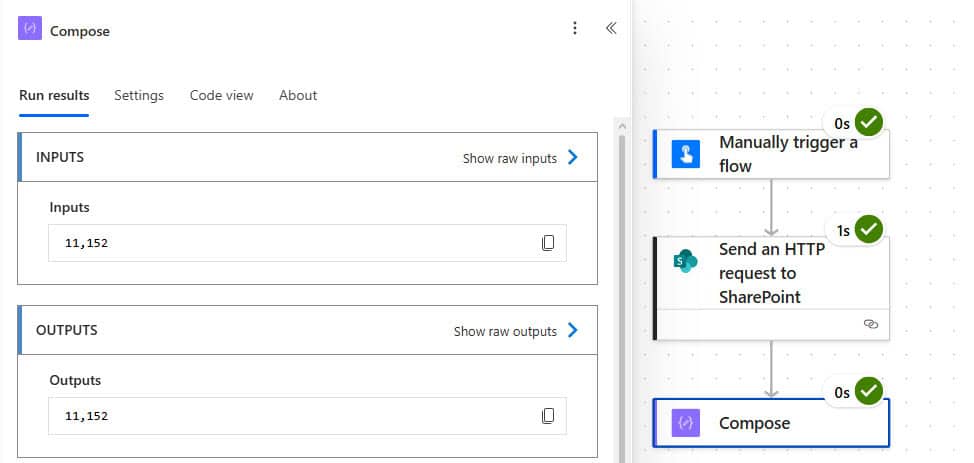Click the connection link icon on SharePoint card
This screenshot has height=463, width=974.
point(871,324)
